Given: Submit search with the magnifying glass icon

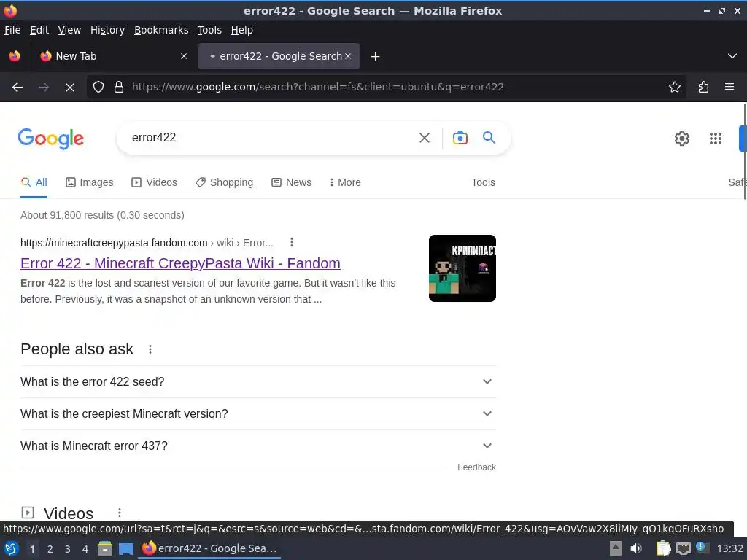Looking at the screenshot, I should (489, 138).
